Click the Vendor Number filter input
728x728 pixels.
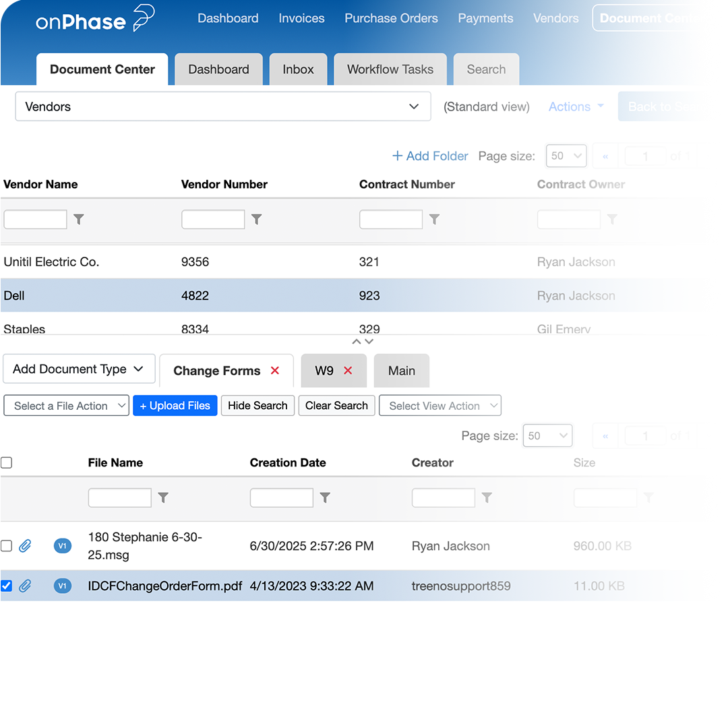coord(213,219)
